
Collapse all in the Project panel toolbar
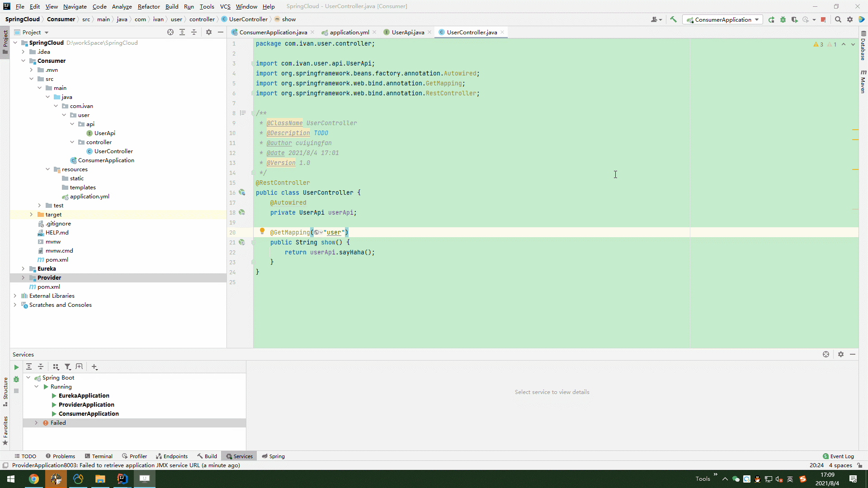pyautogui.click(x=194, y=32)
